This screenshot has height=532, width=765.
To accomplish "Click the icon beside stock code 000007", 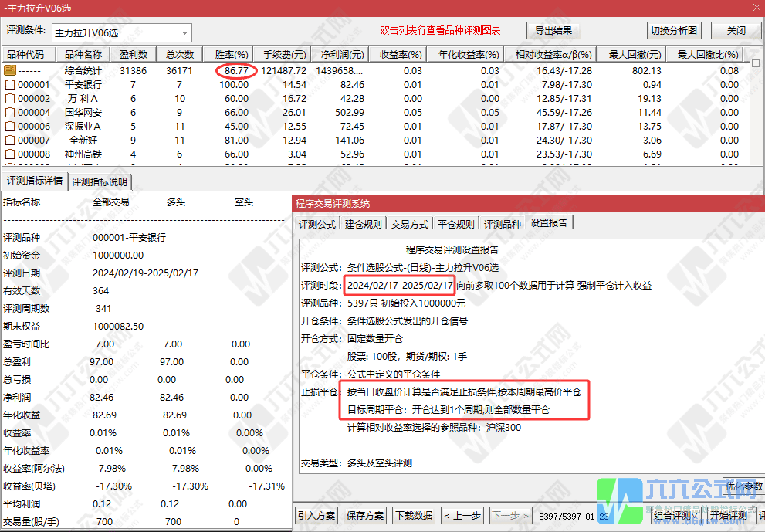I will tap(10, 141).
